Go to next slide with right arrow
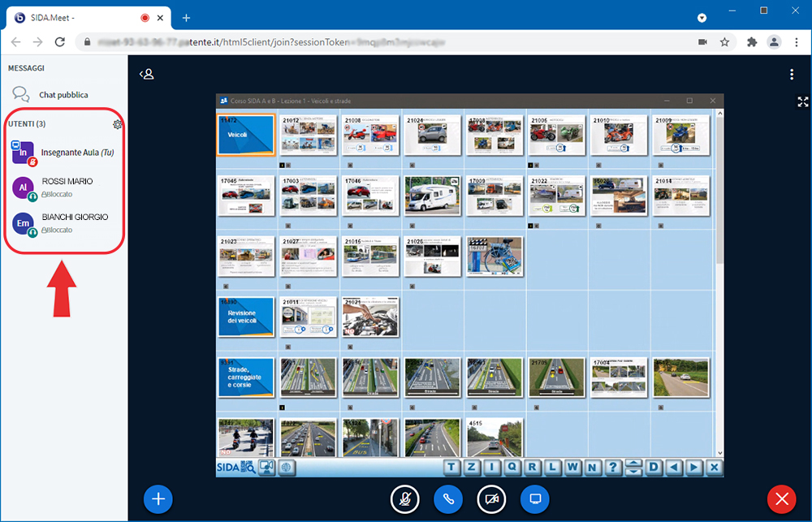This screenshot has width=812, height=522. coord(693,468)
